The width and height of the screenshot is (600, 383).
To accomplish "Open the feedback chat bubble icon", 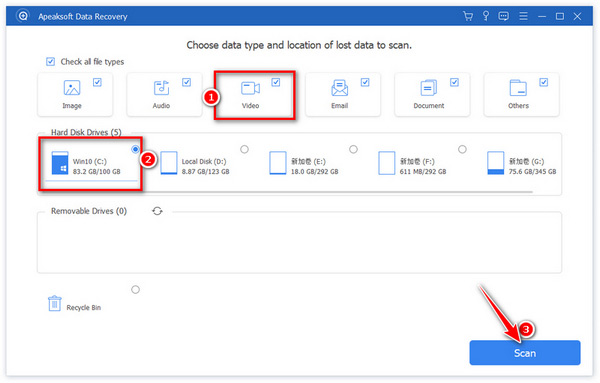I will (x=504, y=16).
